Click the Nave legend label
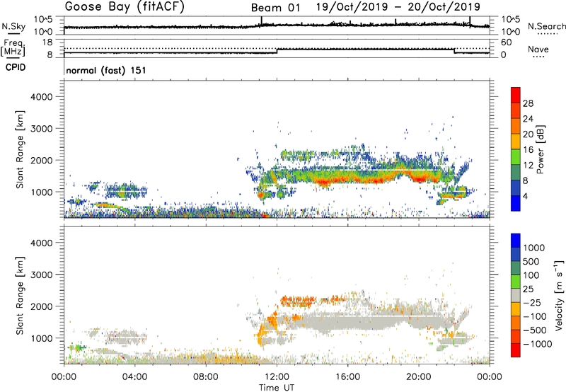566x392 pixels. point(538,50)
